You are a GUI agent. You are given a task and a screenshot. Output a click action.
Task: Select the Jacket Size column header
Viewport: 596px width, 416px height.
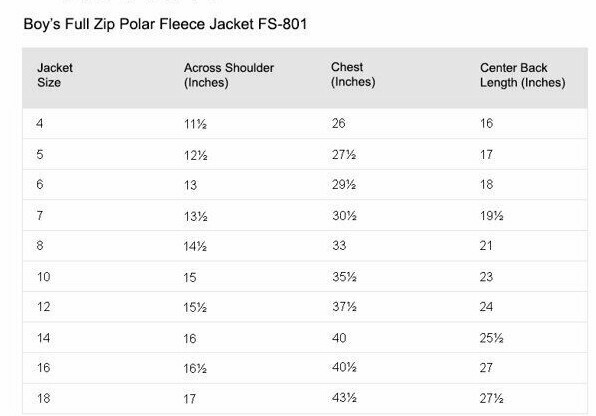coord(55,75)
